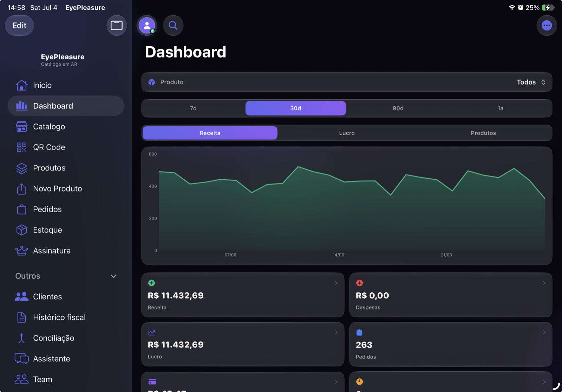Click the Clientes people icon
The height and width of the screenshot is (392, 562).
coord(21,297)
